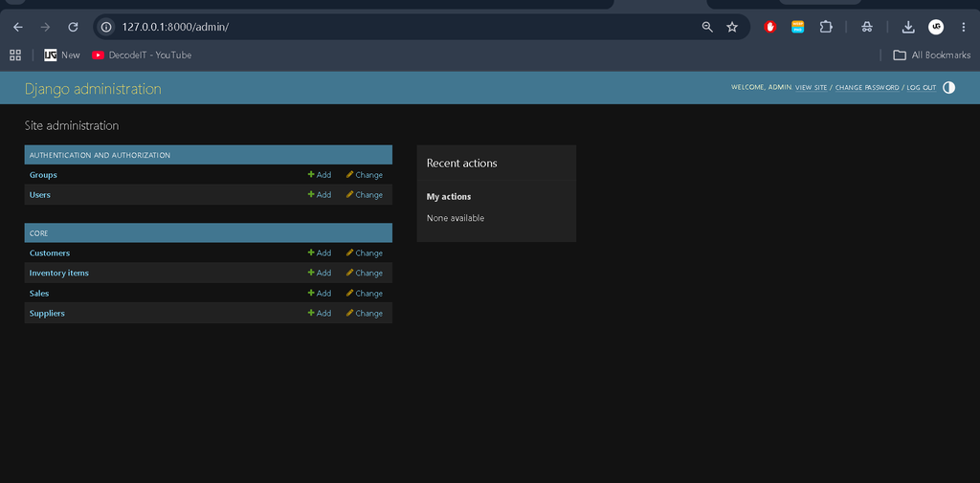Toggle the admin light/dark theme

pos(948,87)
